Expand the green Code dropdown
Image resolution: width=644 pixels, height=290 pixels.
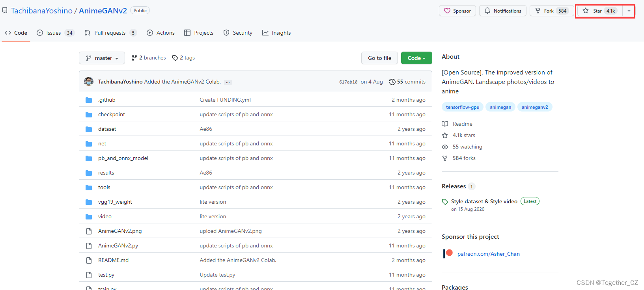[x=416, y=58]
